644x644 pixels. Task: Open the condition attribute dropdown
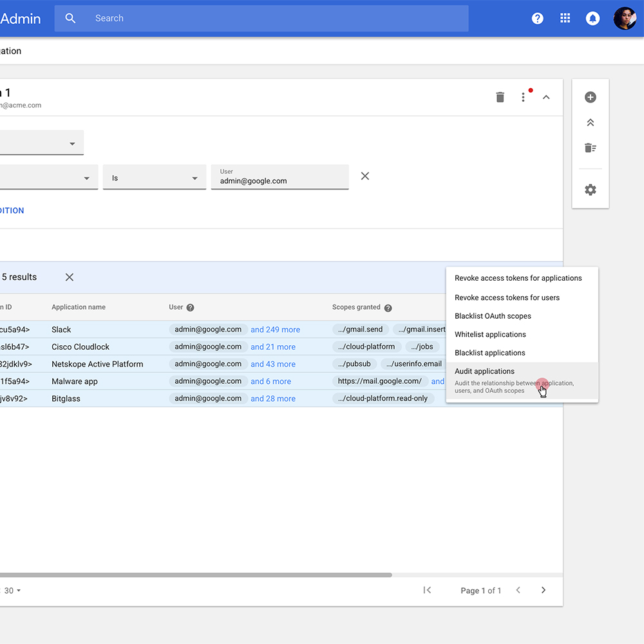coord(49,177)
